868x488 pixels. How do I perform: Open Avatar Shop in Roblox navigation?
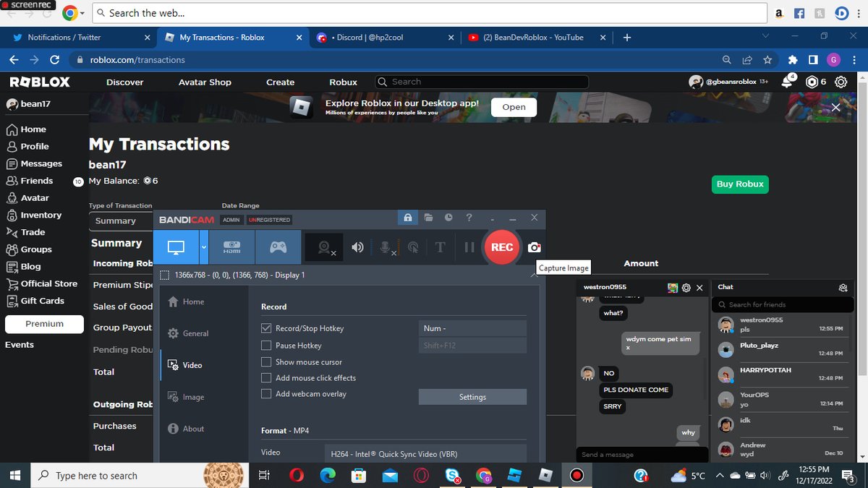(205, 82)
